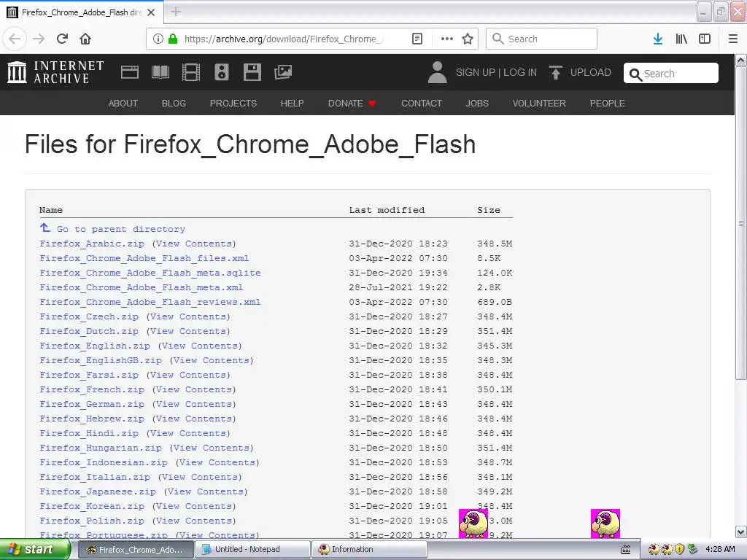The image size is (747, 560).
Task: View Contents of Firefox_Hungarian.zip
Action: pos(211,448)
